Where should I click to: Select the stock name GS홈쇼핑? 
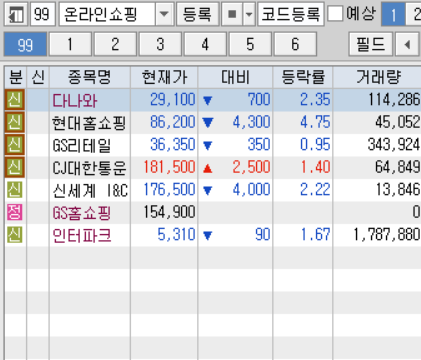coord(82,213)
